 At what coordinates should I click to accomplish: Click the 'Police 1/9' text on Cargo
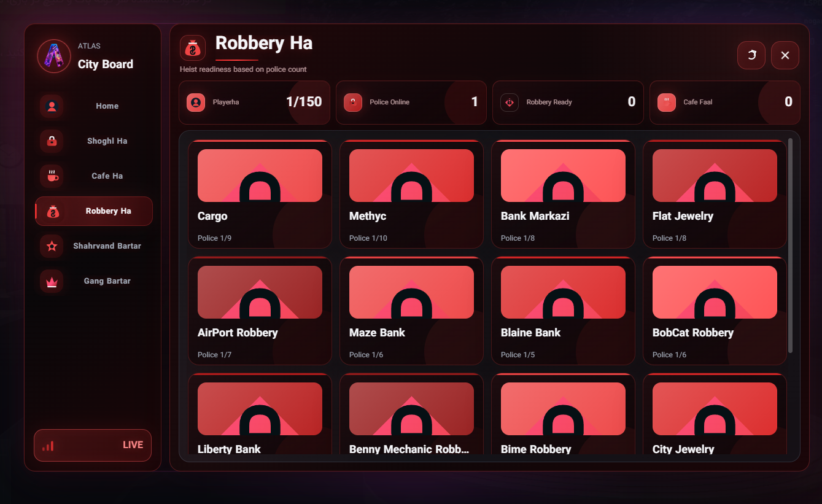click(214, 238)
